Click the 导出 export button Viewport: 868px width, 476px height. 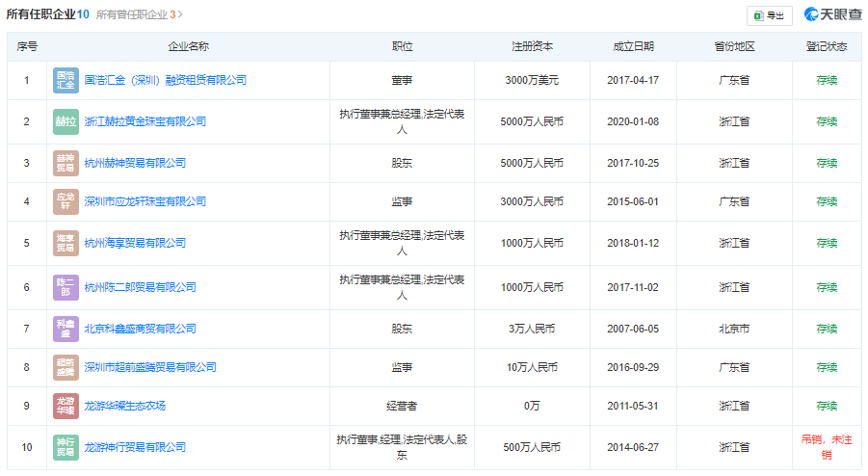[x=770, y=15]
